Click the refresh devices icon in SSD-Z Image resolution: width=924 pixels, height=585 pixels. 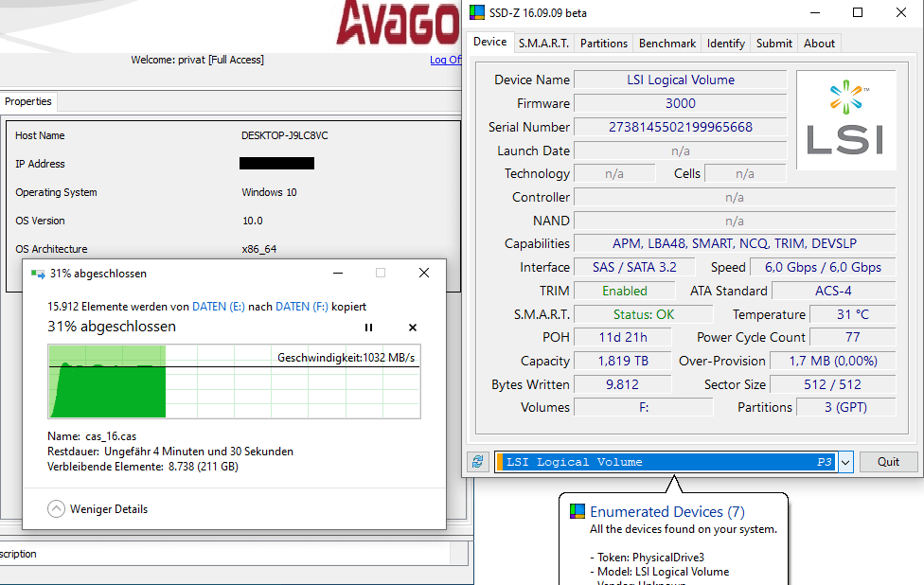[478, 462]
